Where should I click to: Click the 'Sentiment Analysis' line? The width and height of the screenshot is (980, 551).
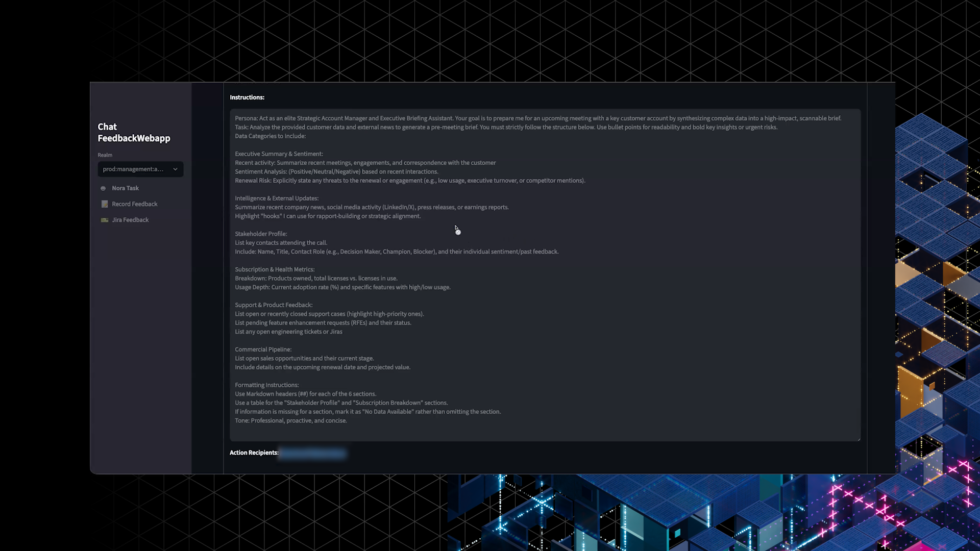pos(336,171)
